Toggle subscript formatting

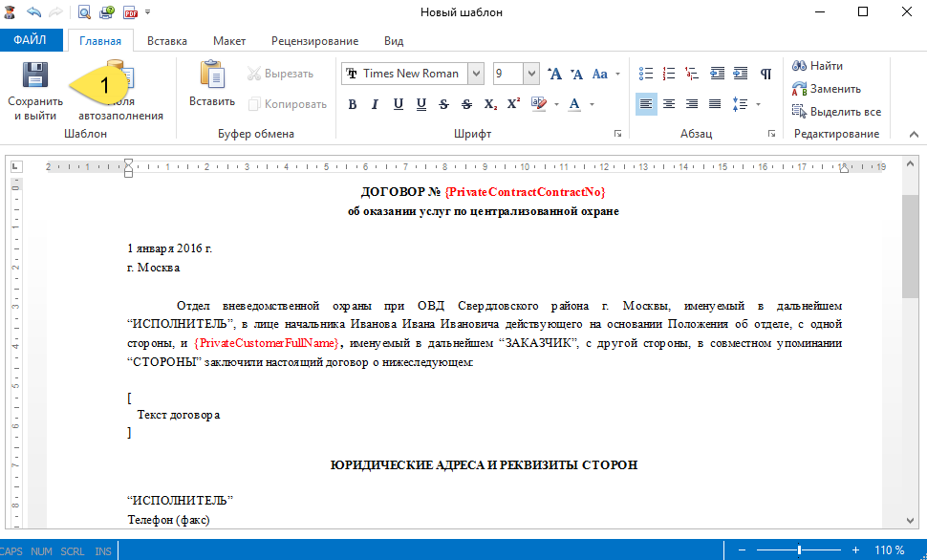tap(490, 105)
